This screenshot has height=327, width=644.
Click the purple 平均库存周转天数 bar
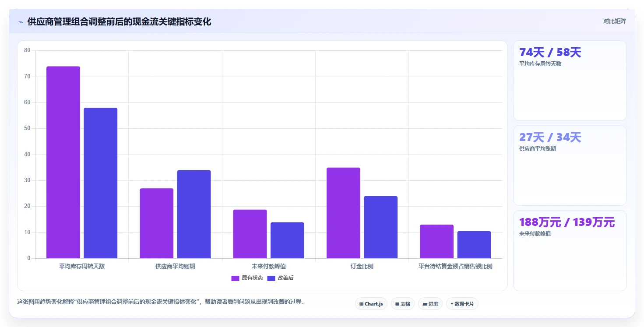pos(63,162)
